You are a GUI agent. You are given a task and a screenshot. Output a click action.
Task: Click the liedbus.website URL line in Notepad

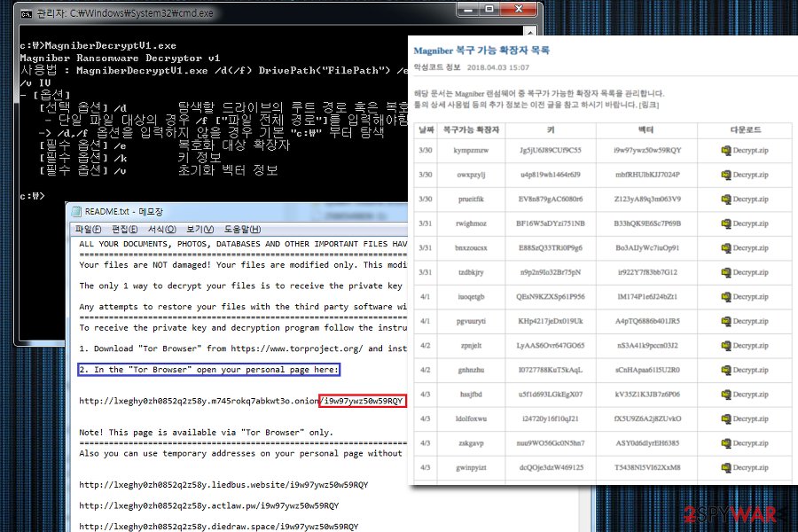[223, 485]
